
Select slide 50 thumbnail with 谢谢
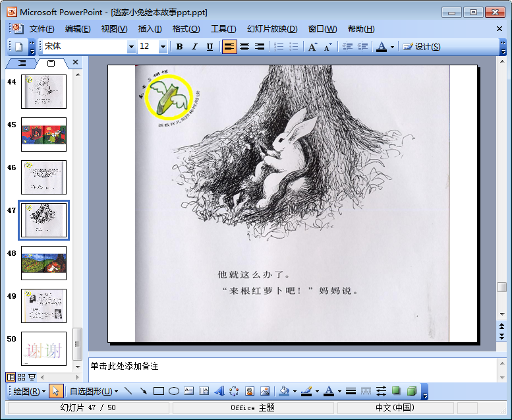coord(43,349)
